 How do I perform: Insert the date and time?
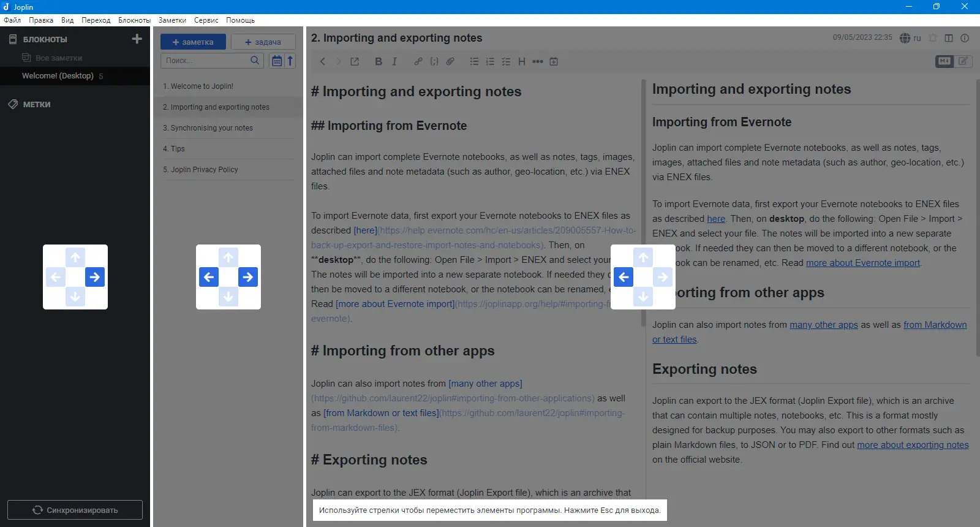[554, 61]
